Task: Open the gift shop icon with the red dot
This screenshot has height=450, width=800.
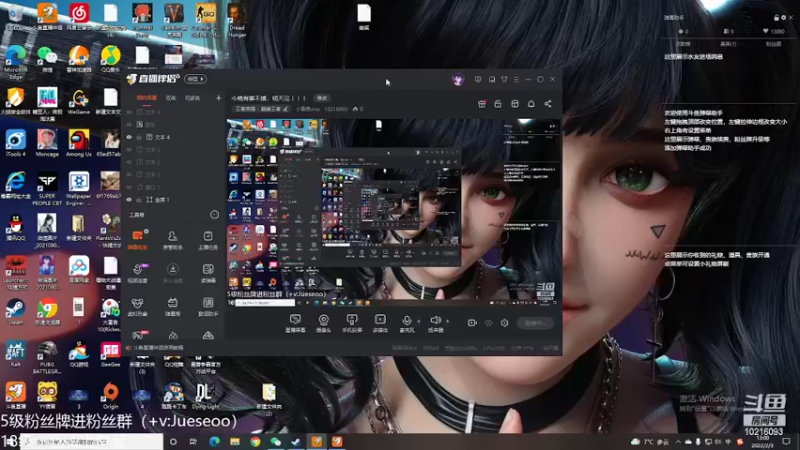Action: 482,104
